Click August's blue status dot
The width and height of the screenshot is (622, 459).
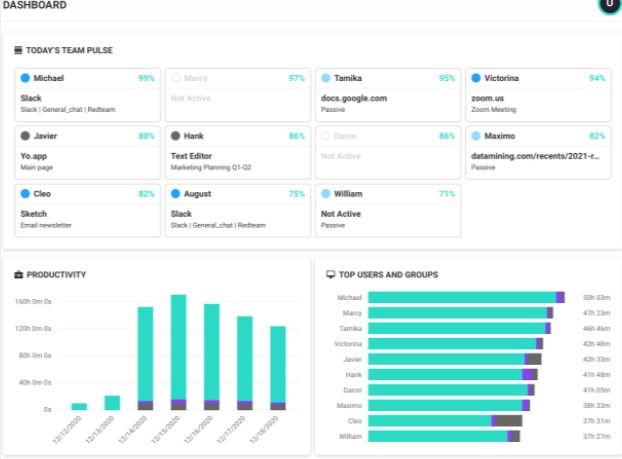pos(175,194)
